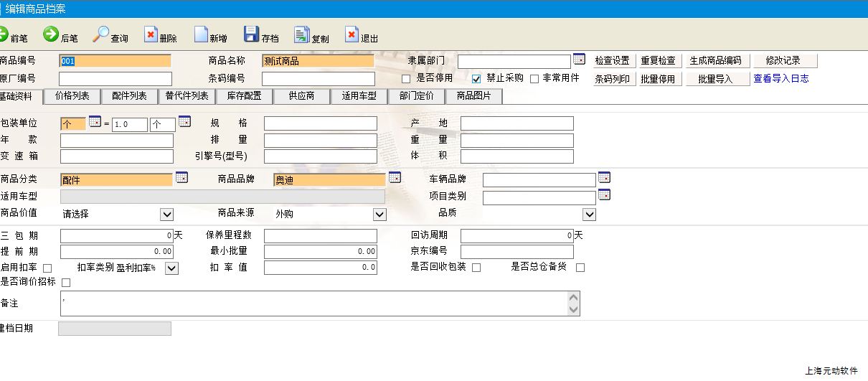Expand the 商品价值 dropdown
The image size is (868, 381).
tap(166, 214)
